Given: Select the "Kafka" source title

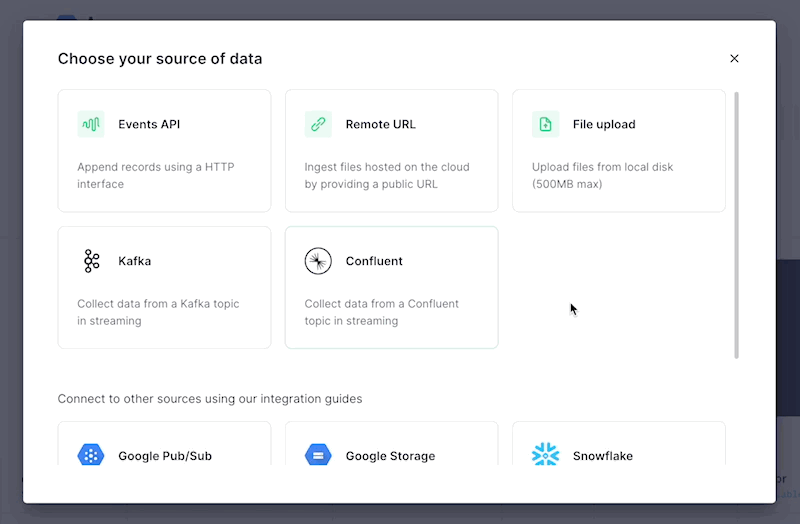Looking at the screenshot, I should point(135,261).
